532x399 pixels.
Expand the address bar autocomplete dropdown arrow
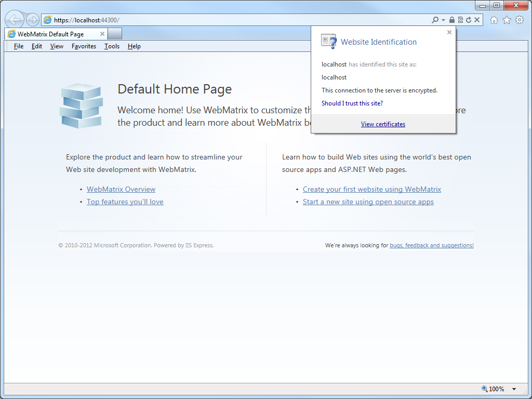pyautogui.click(x=443, y=20)
